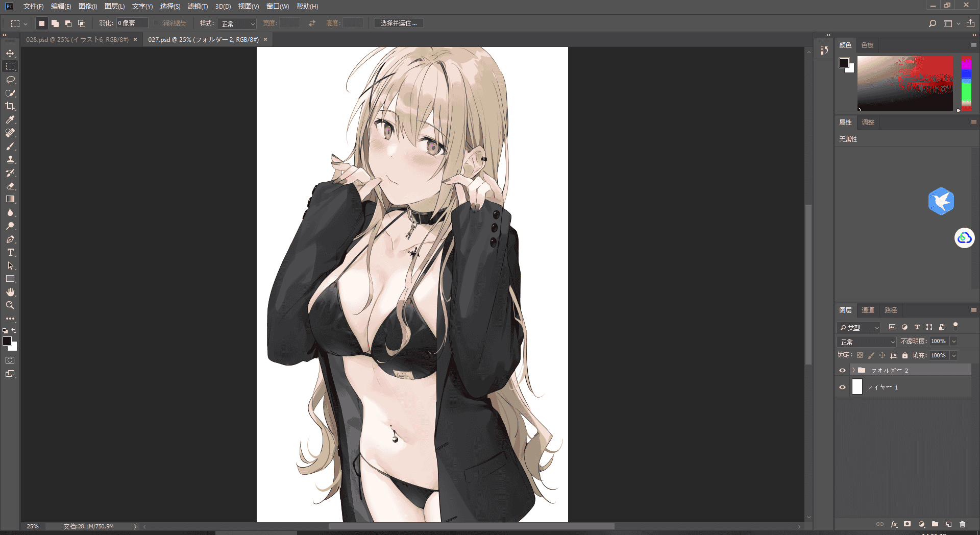Viewport: 980px width, 535px height.
Task: Click the delete layer trash icon
Action: coord(962,524)
